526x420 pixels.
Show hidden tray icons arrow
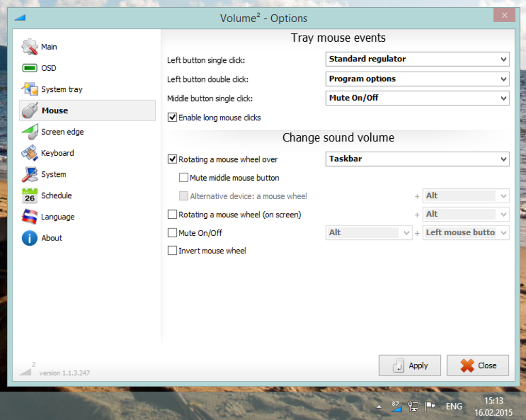[379, 407]
